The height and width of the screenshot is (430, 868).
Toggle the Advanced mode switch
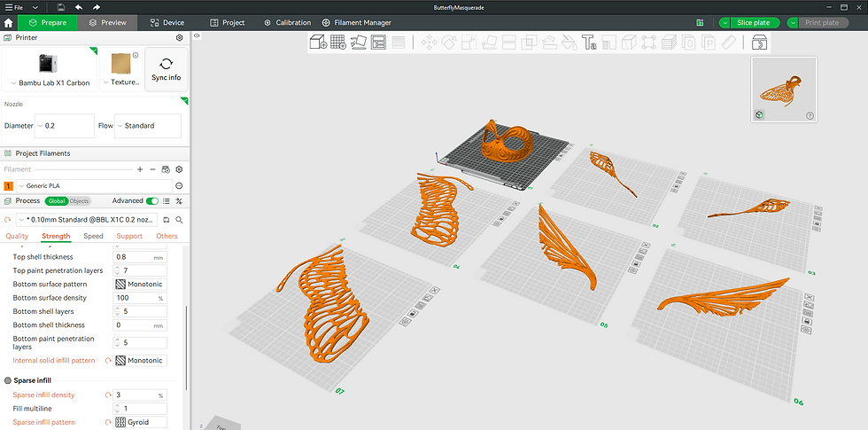coord(152,200)
